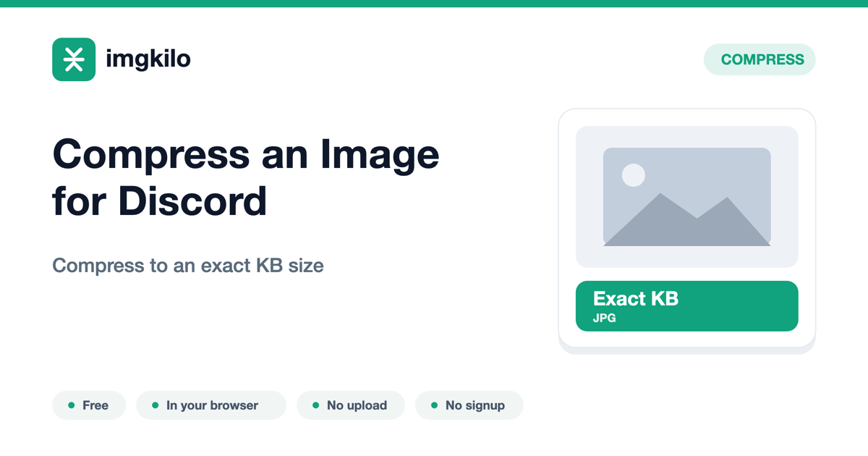Click the Compress an Image for Discord heading
This screenshot has width=868, height=456.
246,177
